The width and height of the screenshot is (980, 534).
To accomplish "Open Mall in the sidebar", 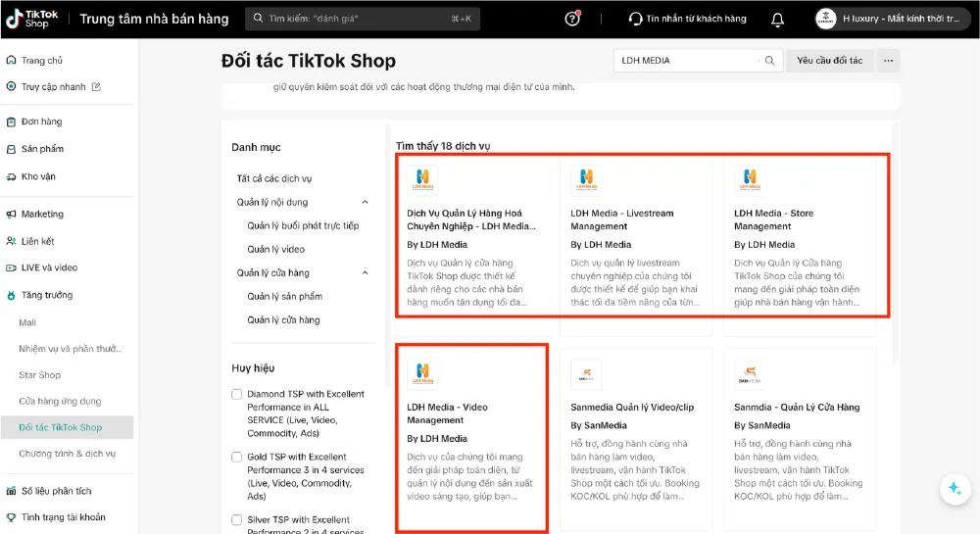I will (27, 322).
